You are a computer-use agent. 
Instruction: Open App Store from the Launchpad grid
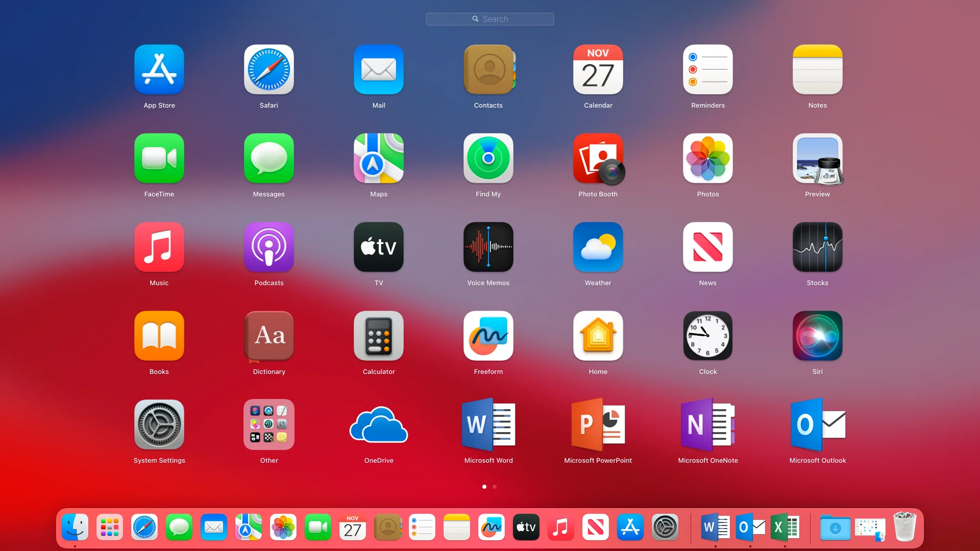(x=159, y=69)
